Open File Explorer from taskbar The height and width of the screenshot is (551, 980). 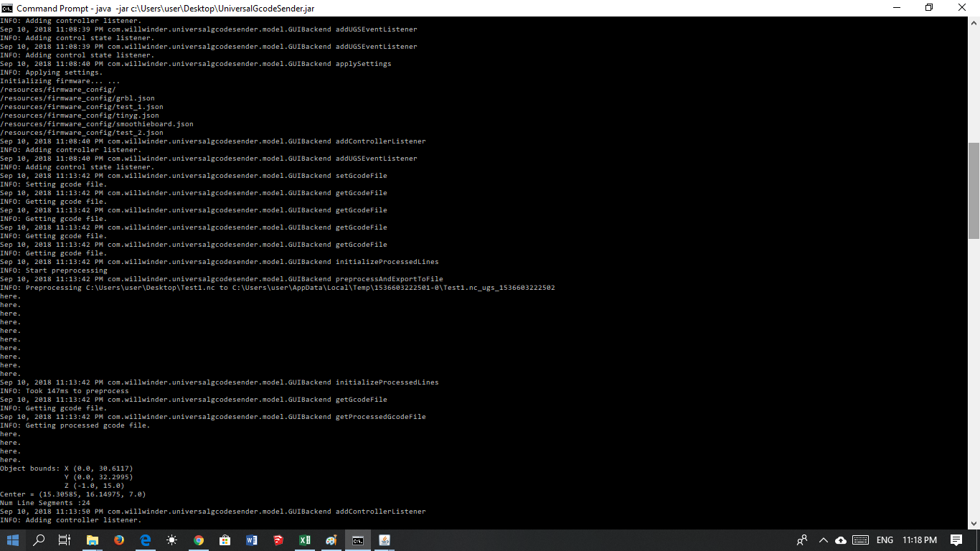click(92, 540)
